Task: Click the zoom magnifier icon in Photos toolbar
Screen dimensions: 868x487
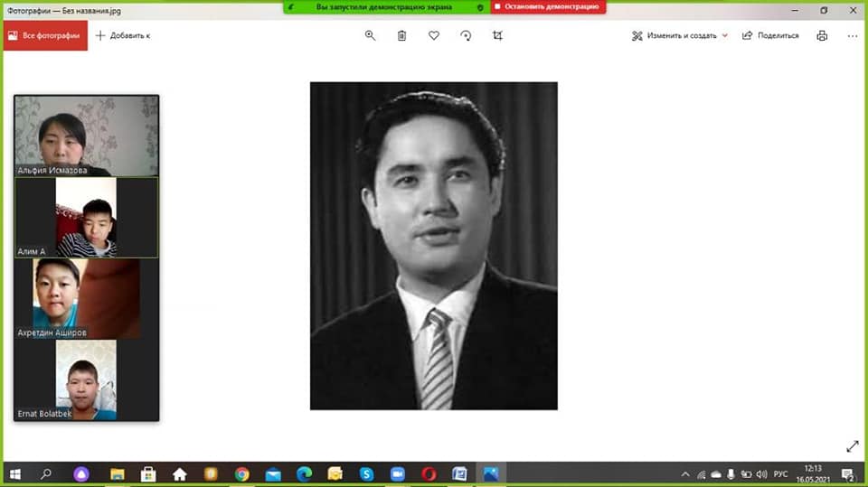Action: point(370,35)
